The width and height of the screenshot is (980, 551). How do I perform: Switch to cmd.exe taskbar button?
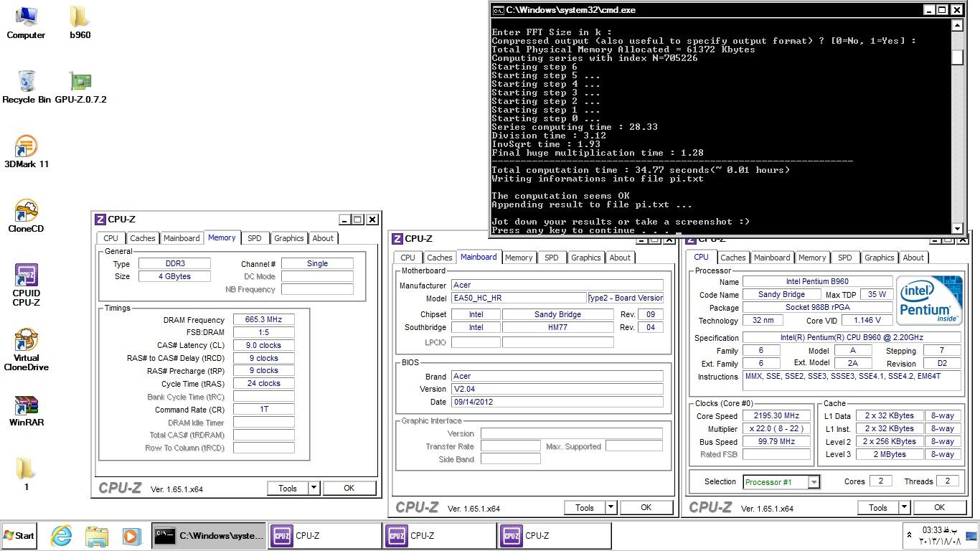pyautogui.click(x=209, y=536)
